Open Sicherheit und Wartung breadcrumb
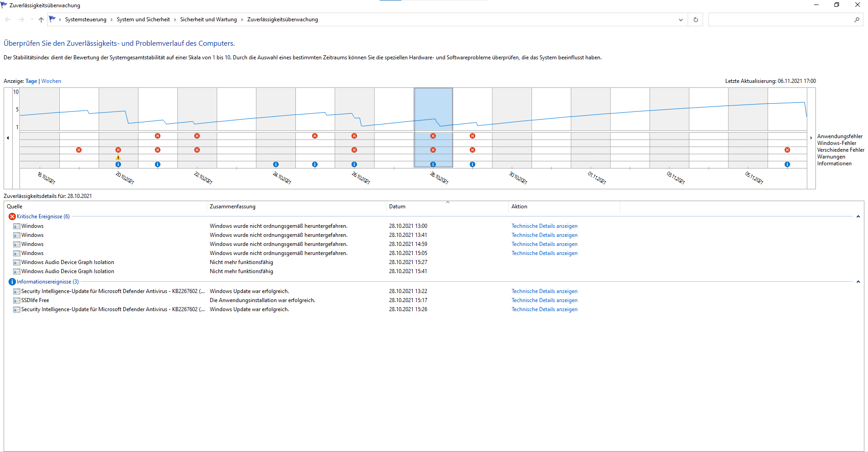 click(x=208, y=19)
